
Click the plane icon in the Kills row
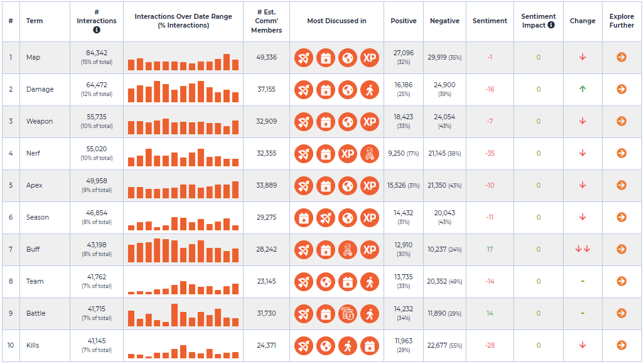point(304,346)
